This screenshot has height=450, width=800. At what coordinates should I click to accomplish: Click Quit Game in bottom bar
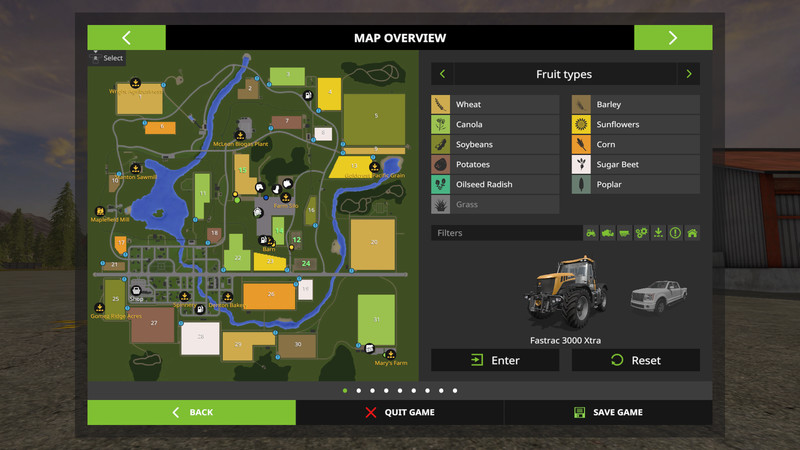tap(400, 412)
